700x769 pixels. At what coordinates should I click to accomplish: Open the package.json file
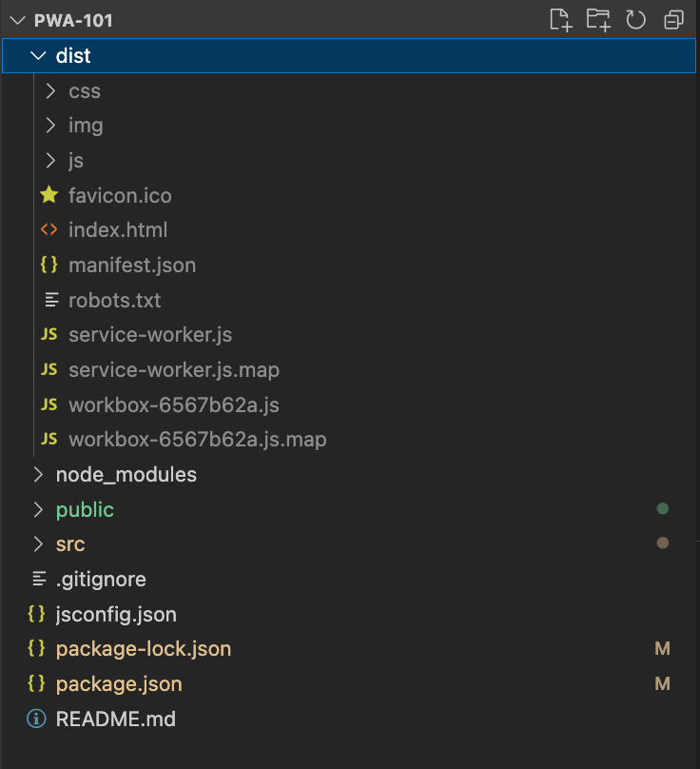(119, 683)
